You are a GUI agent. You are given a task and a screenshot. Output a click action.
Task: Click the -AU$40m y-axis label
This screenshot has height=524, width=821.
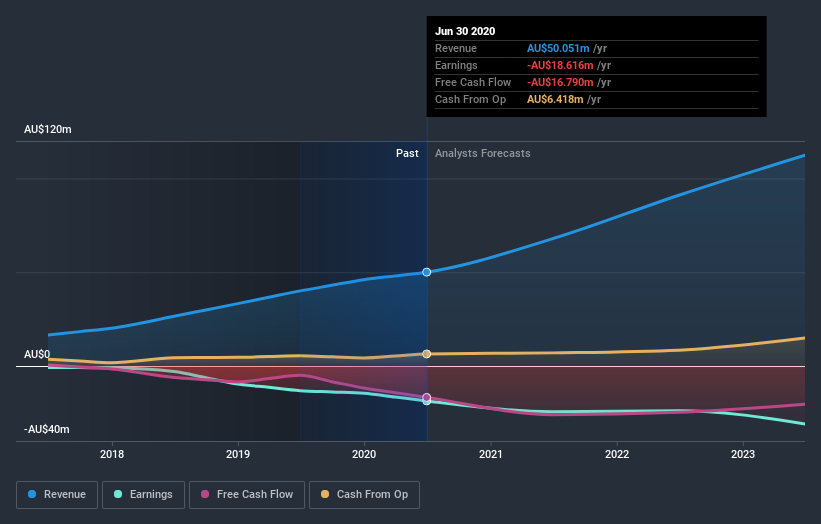[x=47, y=429]
